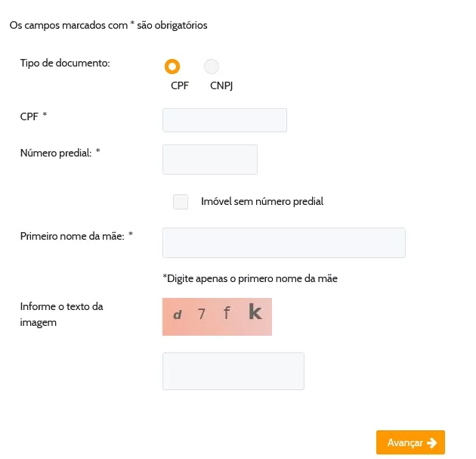The width and height of the screenshot is (476, 459).
Task: Tick the Imóvel sem número predial checkbox
Action: tap(181, 202)
